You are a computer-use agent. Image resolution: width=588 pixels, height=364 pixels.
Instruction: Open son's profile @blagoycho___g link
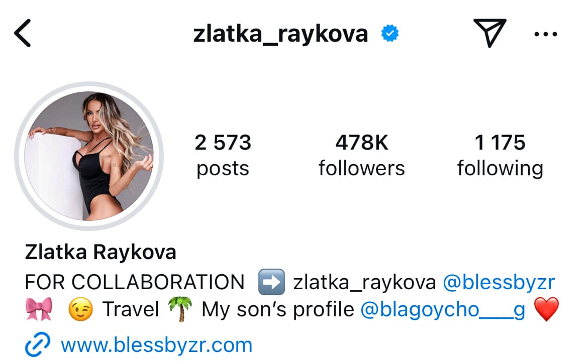pos(442,310)
